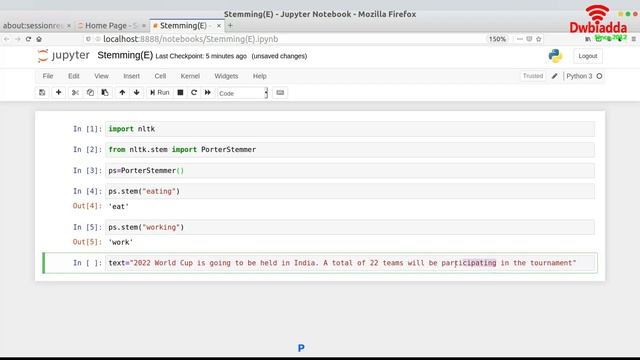Open the Kernel menu
The width and height of the screenshot is (640, 360).
(x=190, y=76)
